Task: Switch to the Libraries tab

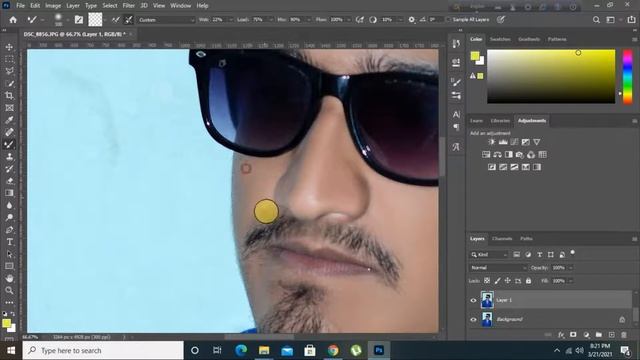Action: 500,121
